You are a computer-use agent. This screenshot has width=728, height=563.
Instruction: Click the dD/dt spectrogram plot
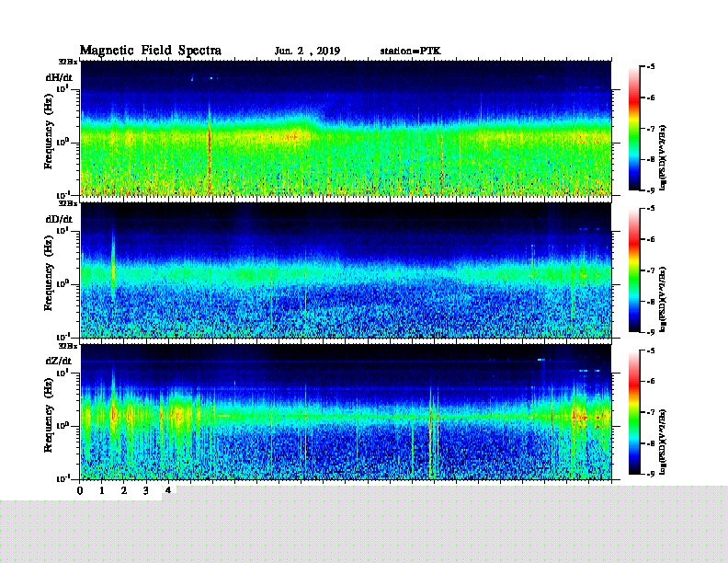click(x=346, y=270)
